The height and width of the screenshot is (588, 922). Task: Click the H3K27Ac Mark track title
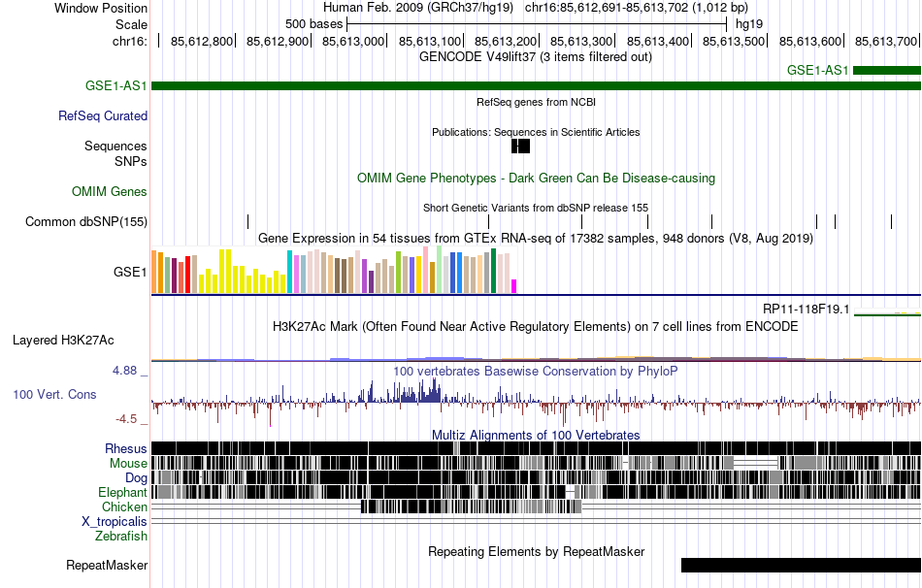(x=536, y=326)
